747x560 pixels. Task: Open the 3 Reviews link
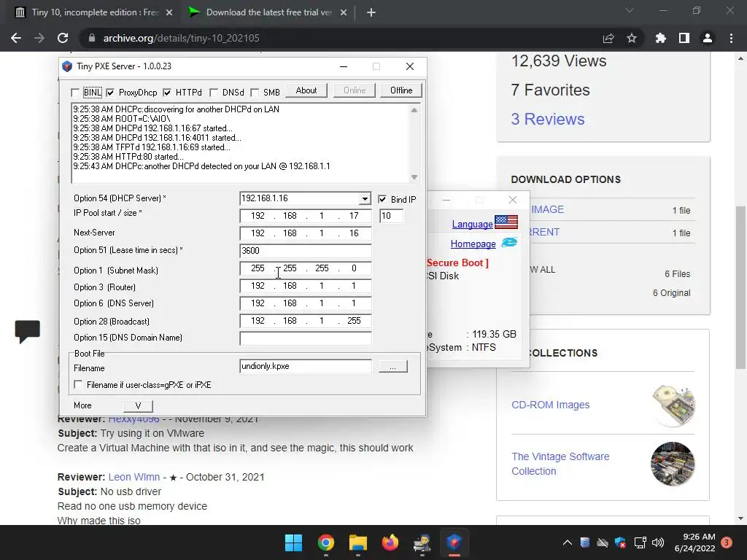(x=547, y=119)
